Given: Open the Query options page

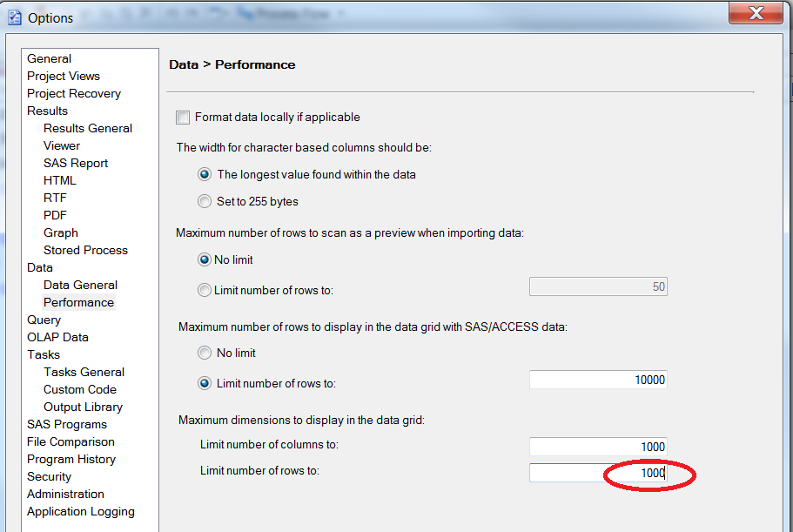Looking at the screenshot, I should 44,320.
